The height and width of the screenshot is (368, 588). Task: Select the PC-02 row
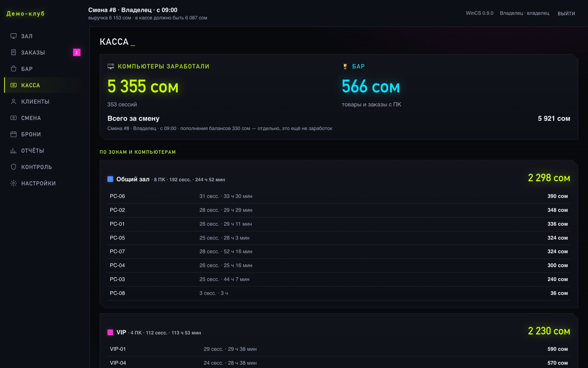[x=338, y=210]
